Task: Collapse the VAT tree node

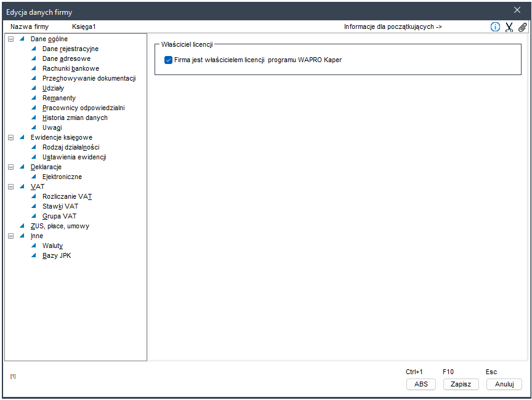Action: [x=10, y=186]
